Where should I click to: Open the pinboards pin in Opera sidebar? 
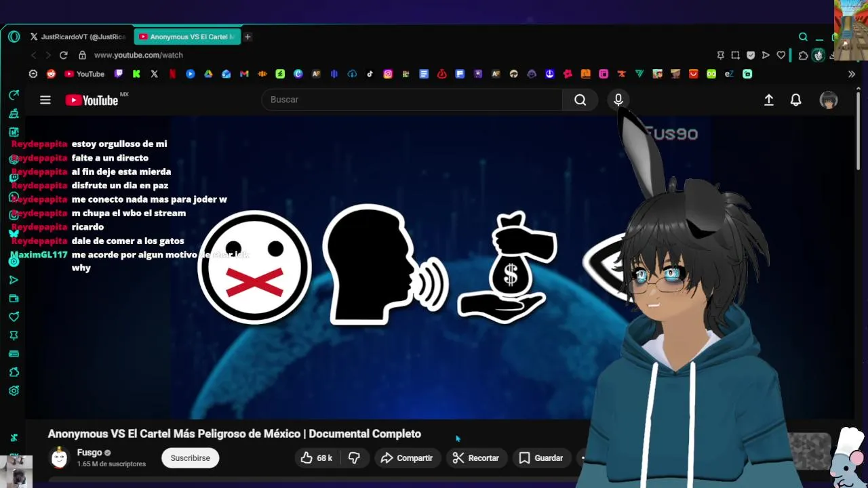(14, 335)
